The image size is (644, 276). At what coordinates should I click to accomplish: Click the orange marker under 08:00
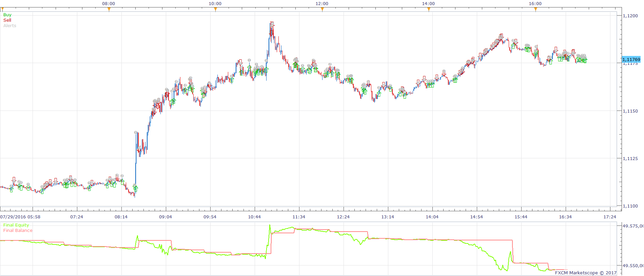[109, 9]
